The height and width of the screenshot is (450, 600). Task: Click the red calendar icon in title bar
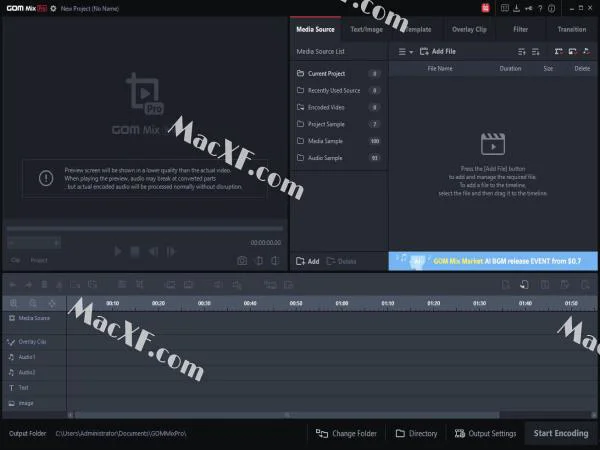click(x=485, y=8)
